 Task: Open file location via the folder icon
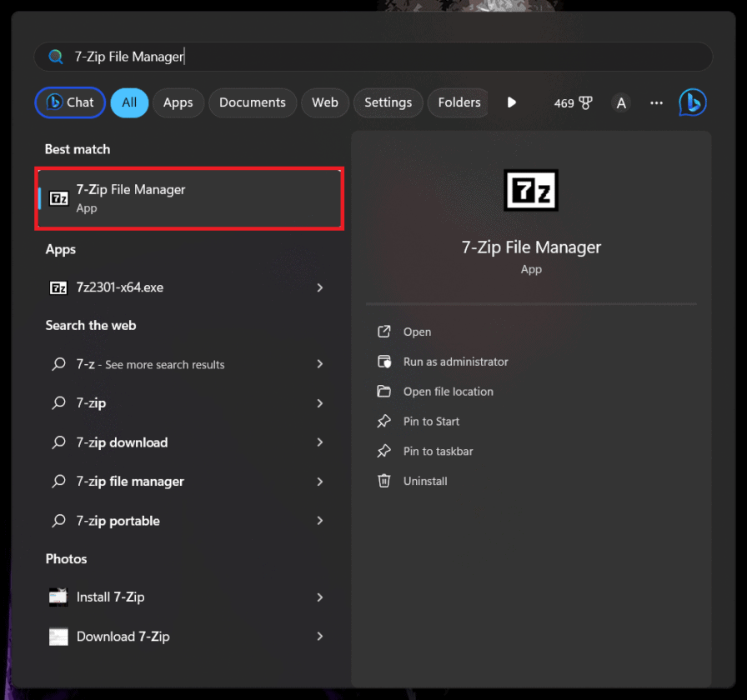point(385,392)
